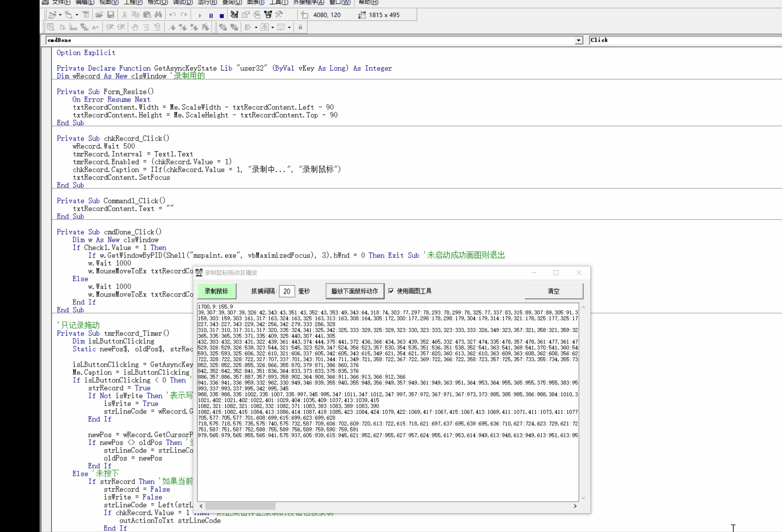Image resolution: width=782 pixels, height=532 pixels.
Task: Enable the 使用画图工具 checkbox
Action: click(x=391, y=291)
